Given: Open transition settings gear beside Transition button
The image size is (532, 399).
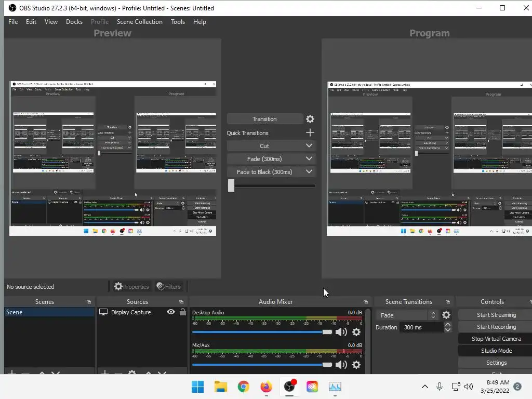Looking at the screenshot, I should tap(310, 119).
